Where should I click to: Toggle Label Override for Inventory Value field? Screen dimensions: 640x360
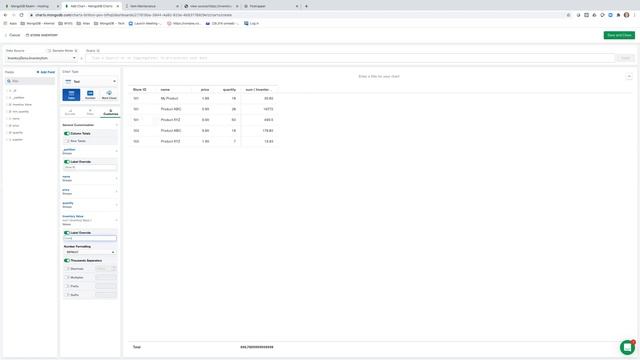(67, 233)
